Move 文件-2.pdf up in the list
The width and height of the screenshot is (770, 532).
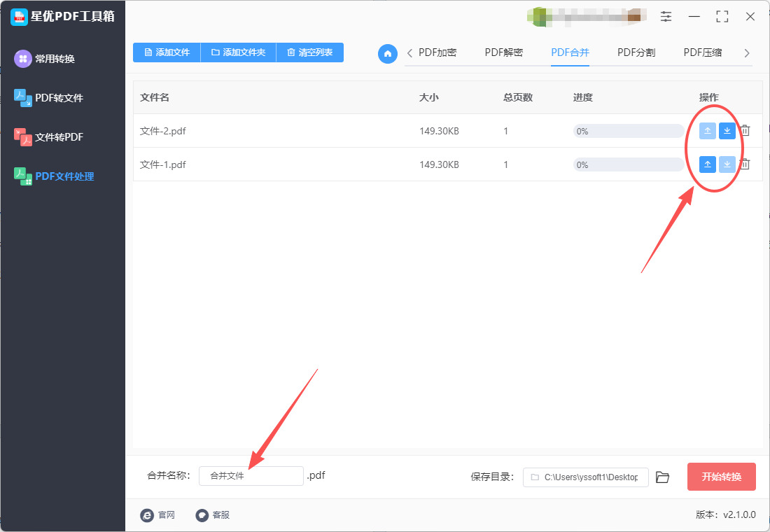[708, 131]
